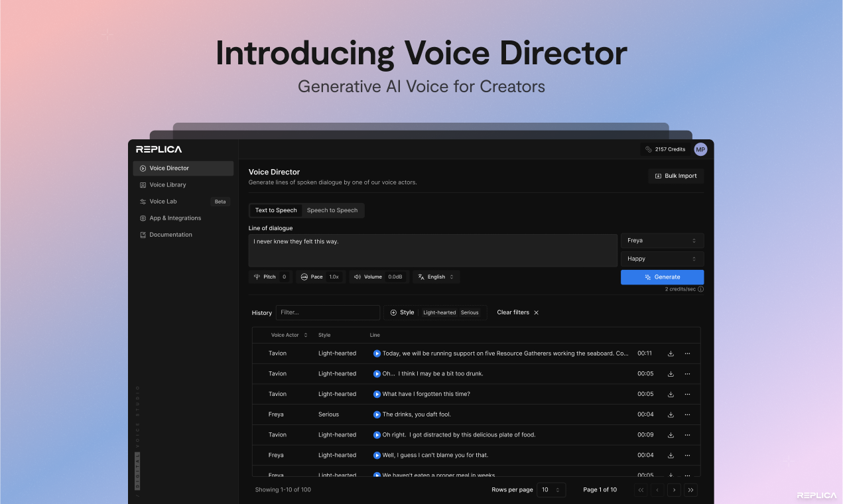Play the "Oh right. I got distracted" line
The height and width of the screenshot is (504, 843).
tap(377, 435)
